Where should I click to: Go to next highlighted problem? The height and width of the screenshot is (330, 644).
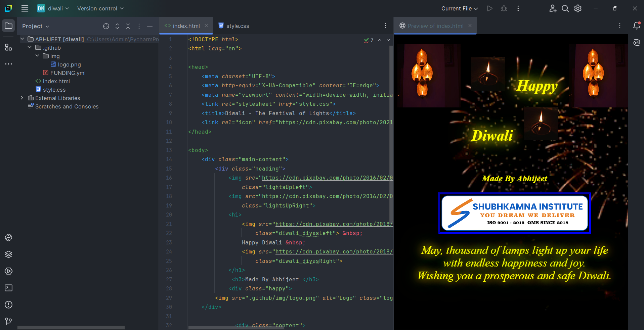tap(388, 40)
